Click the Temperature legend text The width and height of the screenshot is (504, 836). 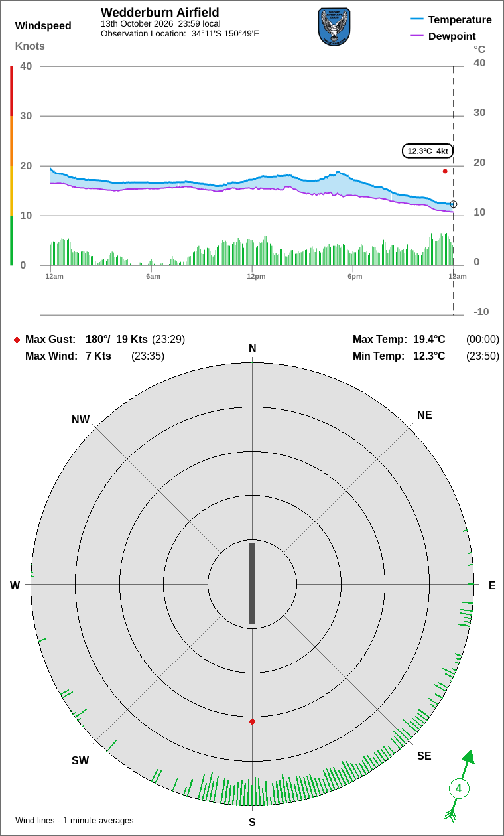[460, 19]
